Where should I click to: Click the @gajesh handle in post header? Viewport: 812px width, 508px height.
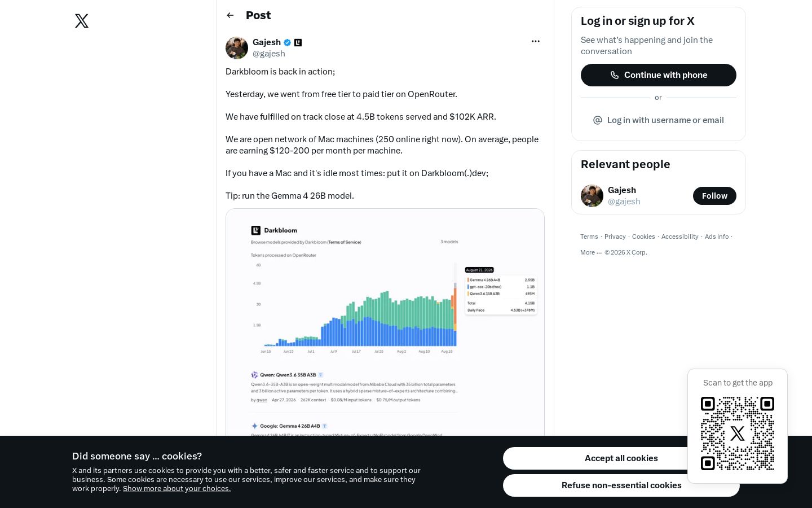point(269,54)
